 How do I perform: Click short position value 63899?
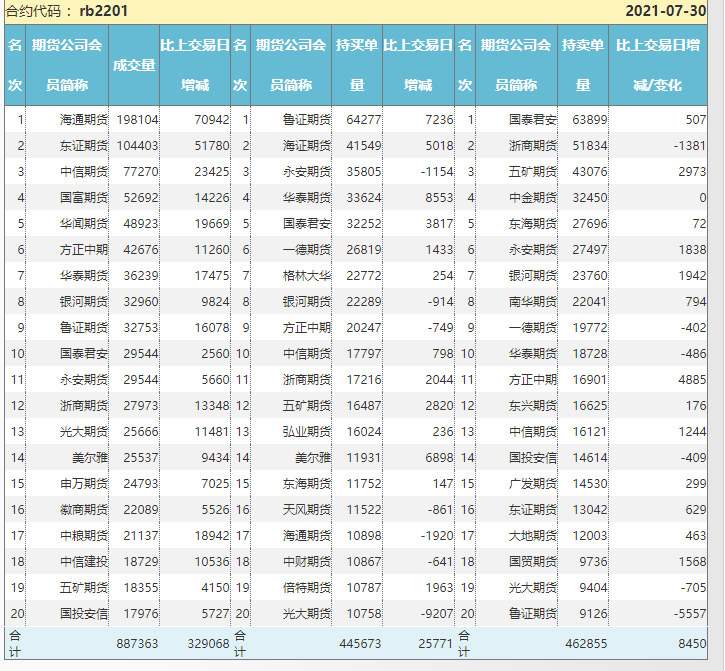point(590,120)
